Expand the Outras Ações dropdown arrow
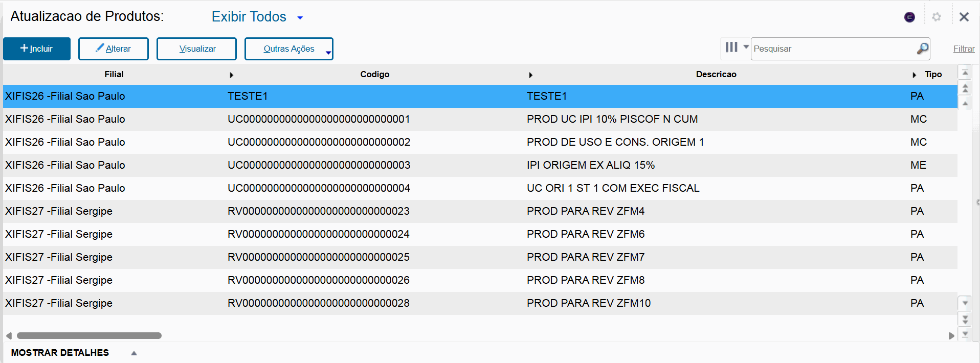Viewport: 980px width, 363px height. [x=328, y=52]
